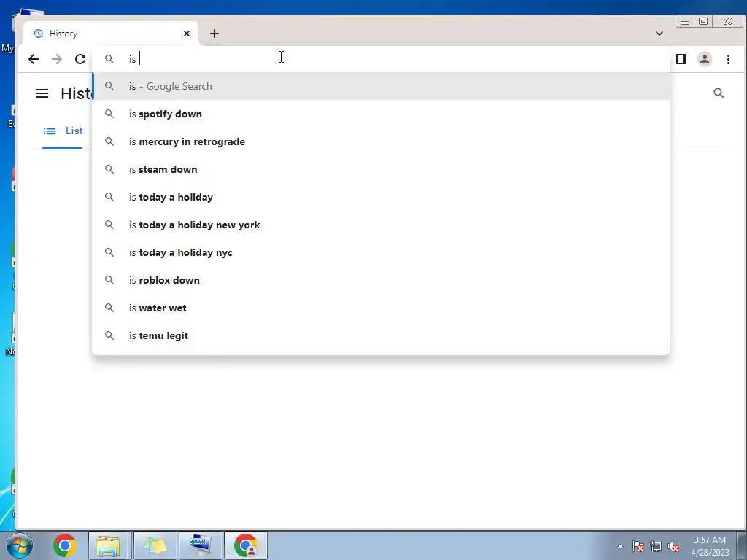
Task: Select 'is - Google Search' suggestion
Action: pyautogui.click(x=381, y=86)
